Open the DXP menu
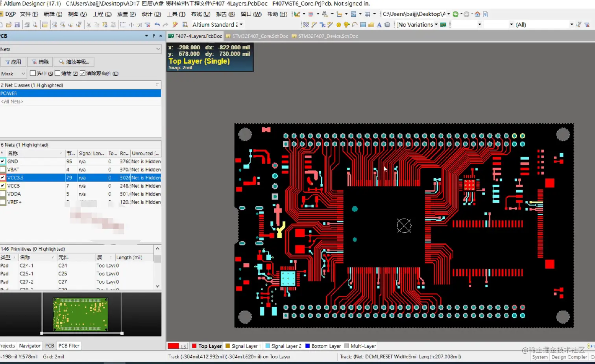 [x=8, y=14]
